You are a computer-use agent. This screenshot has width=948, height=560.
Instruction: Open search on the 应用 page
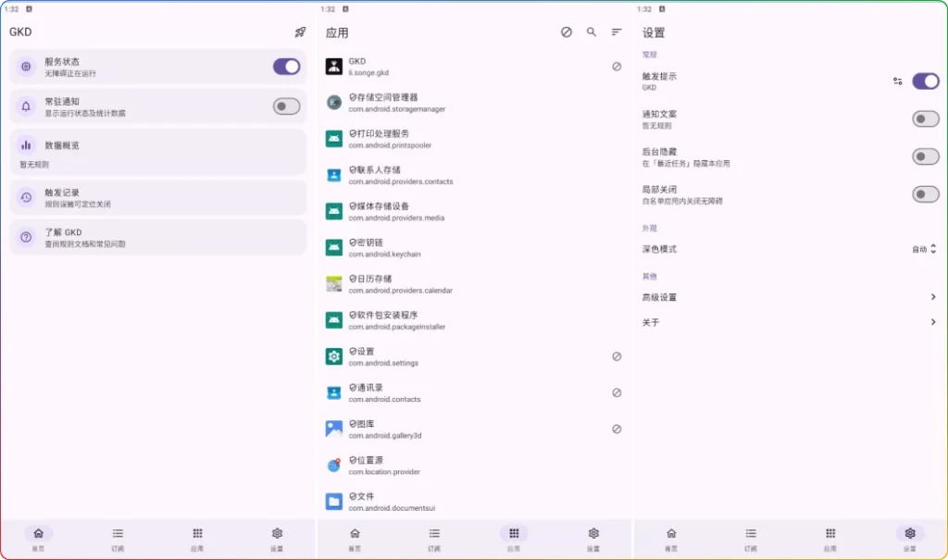pos(592,31)
